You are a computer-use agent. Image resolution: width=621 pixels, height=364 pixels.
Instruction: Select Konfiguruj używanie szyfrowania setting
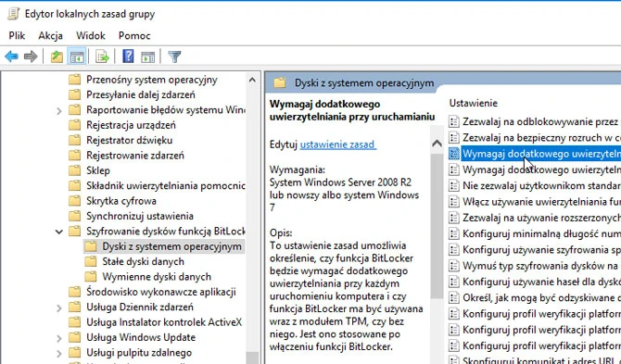point(541,250)
